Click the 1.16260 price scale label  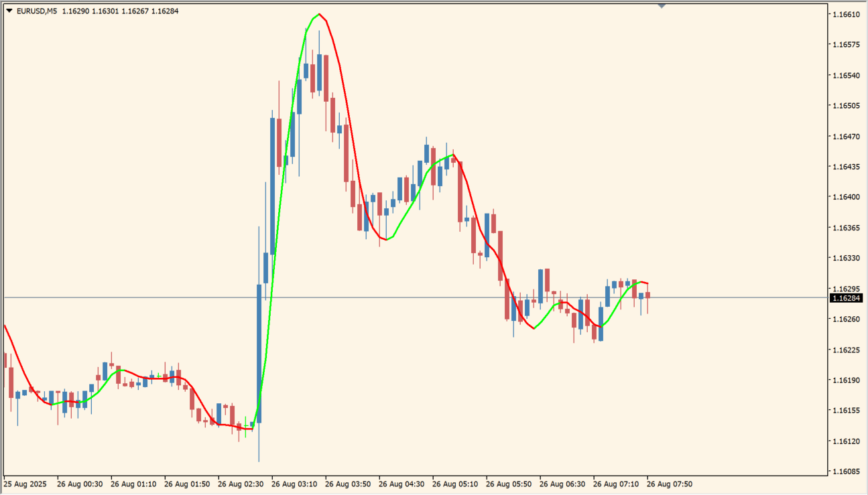pos(846,319)
